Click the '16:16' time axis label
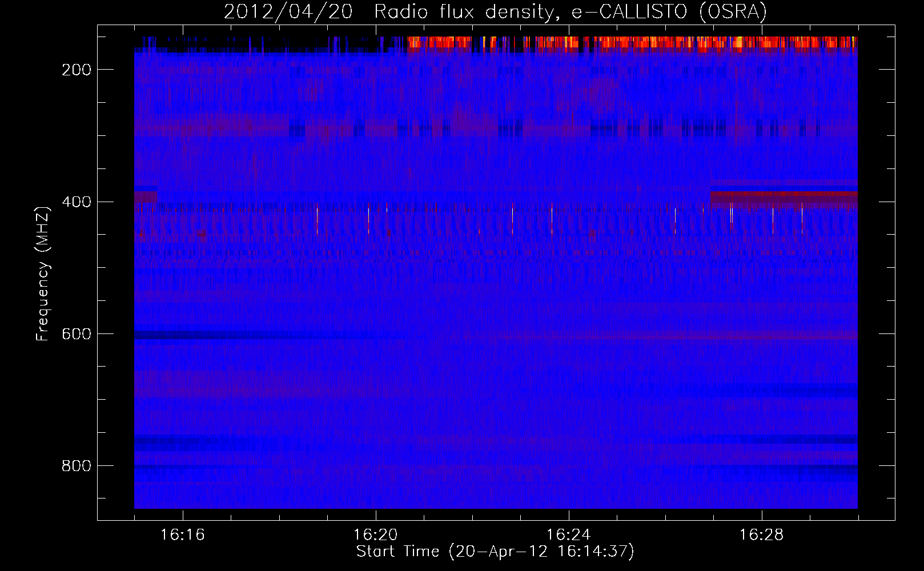The width and height of the screenshot is (924, 571). (182, 535)
